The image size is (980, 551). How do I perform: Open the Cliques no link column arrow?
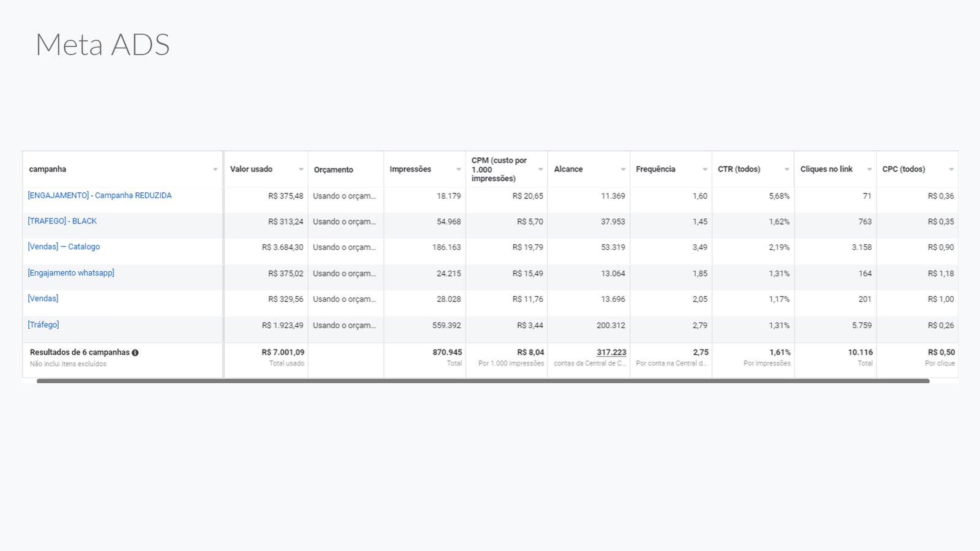869,170
